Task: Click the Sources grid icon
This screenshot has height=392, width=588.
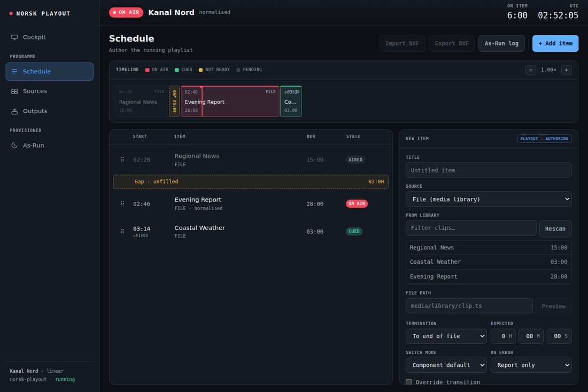Action: [x=14, y=91]
